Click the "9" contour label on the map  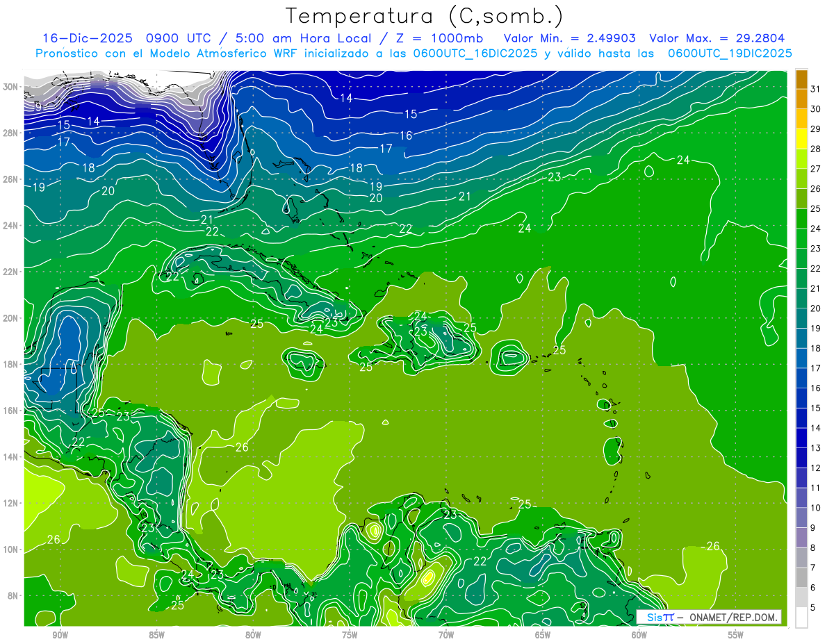tap(38, 107)
